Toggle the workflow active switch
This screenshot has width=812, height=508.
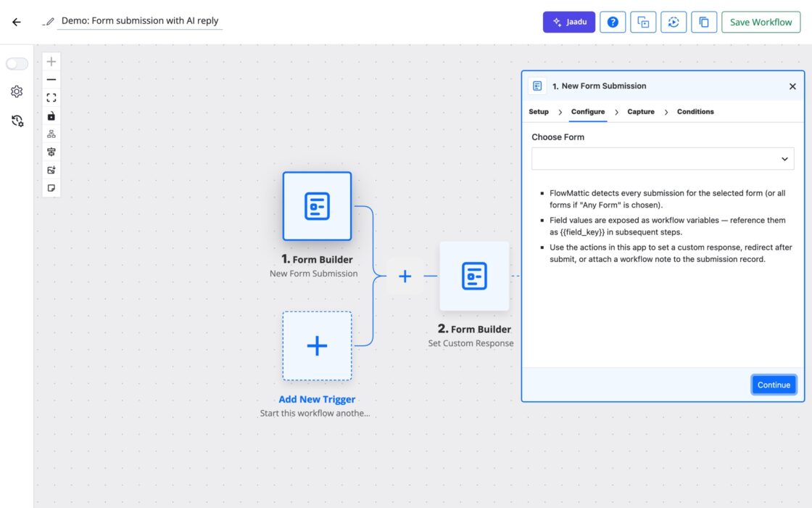click(x=17, y=63)
